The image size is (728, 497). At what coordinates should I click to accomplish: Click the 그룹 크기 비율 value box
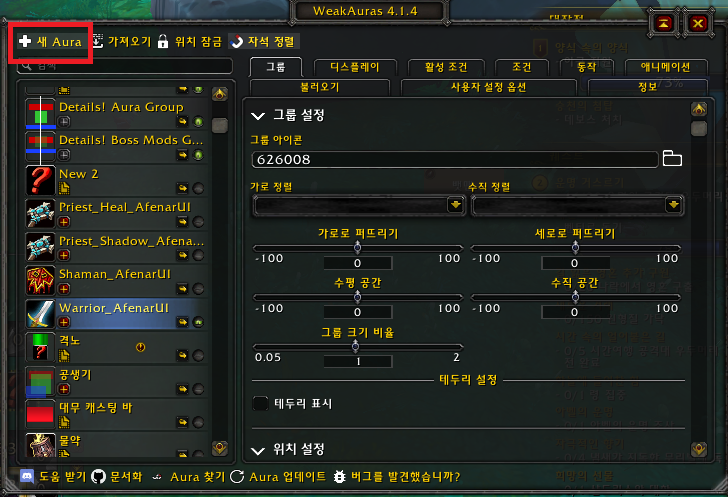[x=358, y=361]
